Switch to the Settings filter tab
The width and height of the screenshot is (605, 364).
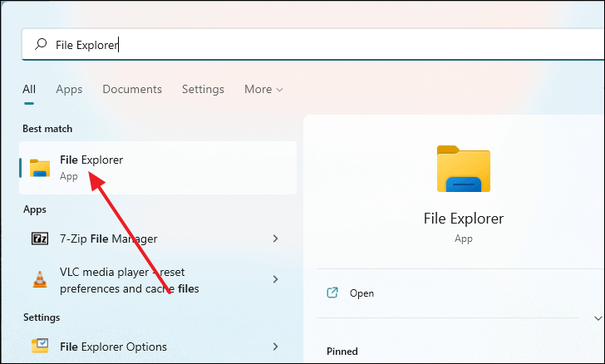[x=203, y=89]
